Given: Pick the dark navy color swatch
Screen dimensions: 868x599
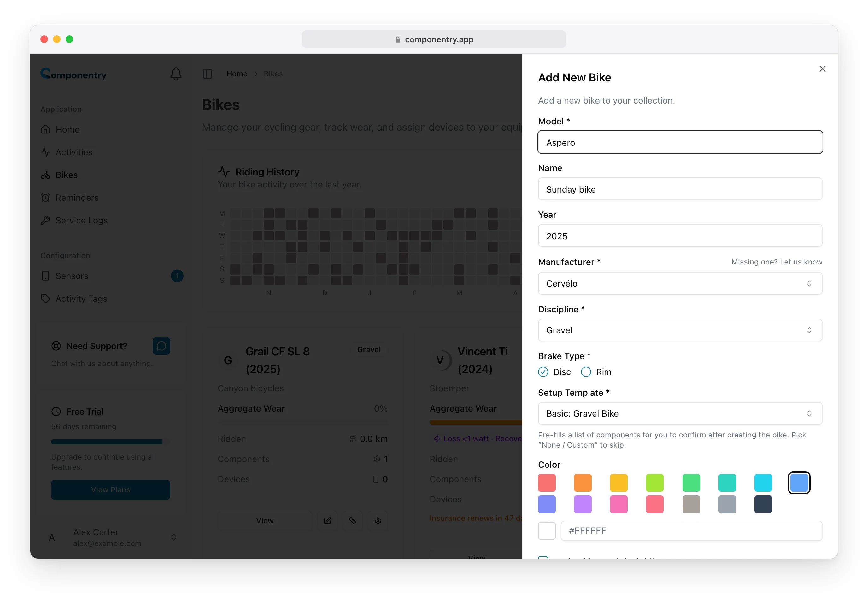Looking at the screenshot, I should tap(763, 504).
